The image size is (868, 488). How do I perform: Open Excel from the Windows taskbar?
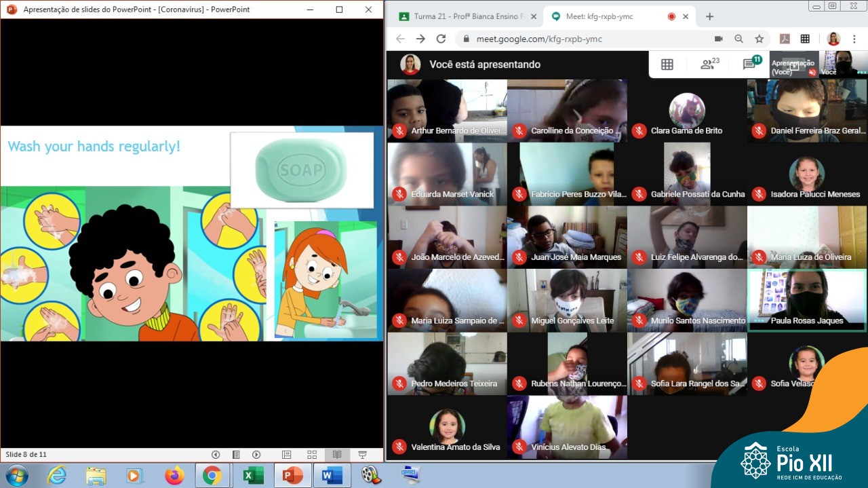(x=252, y=476)
